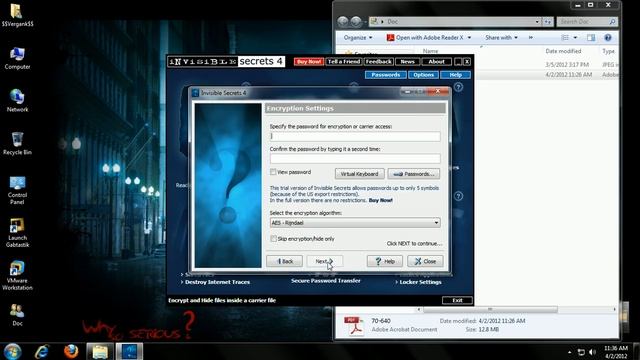Screen dimensions: 640x360
Task: Launch Internet Explorer from the taskbar
Action: coord(42,351)
